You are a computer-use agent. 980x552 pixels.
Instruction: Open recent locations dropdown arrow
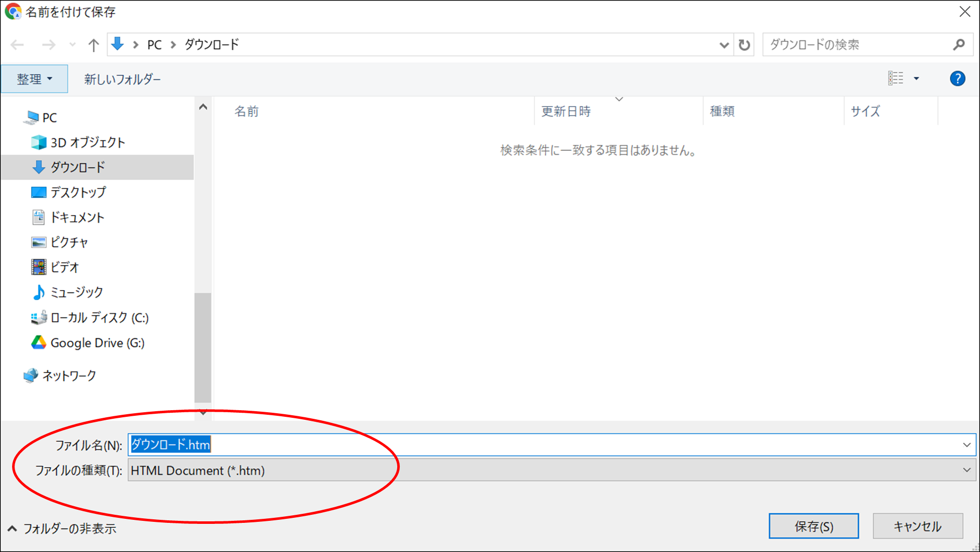72,45
